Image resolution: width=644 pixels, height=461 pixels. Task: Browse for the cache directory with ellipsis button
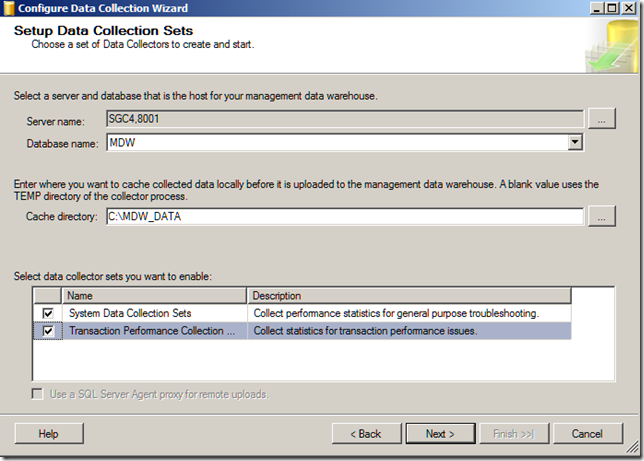point(600,216)
